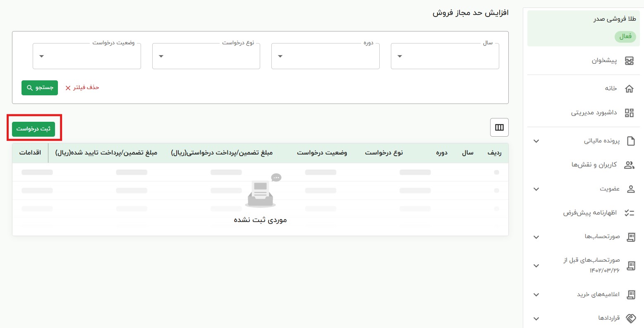The height and width of the screenshot is (328, 644).
Task: Click the نوع درخواست column header
Action: tap(384, 153)
